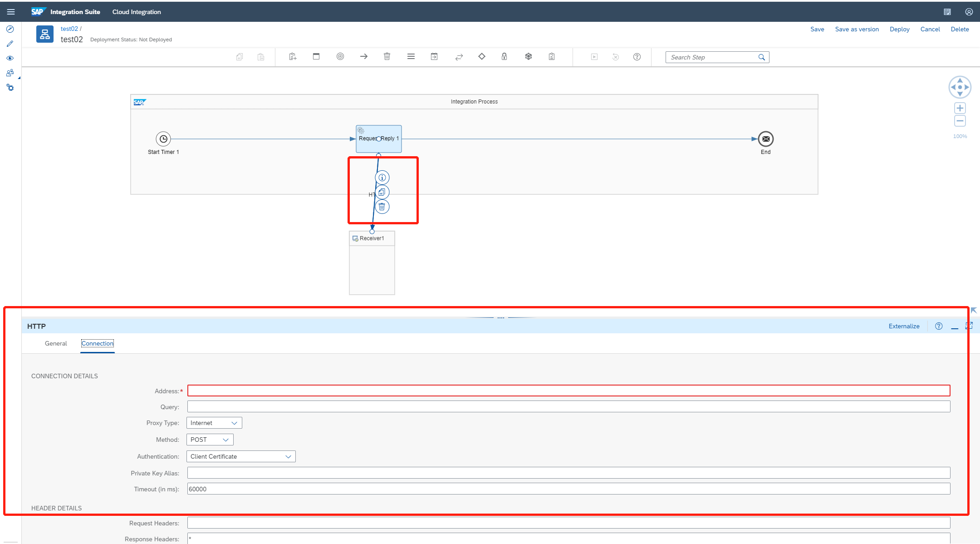Viewport: 980px width, 544px height.
Task: Open the main navigation hamburger menu
Action: [x=11, y=12]
